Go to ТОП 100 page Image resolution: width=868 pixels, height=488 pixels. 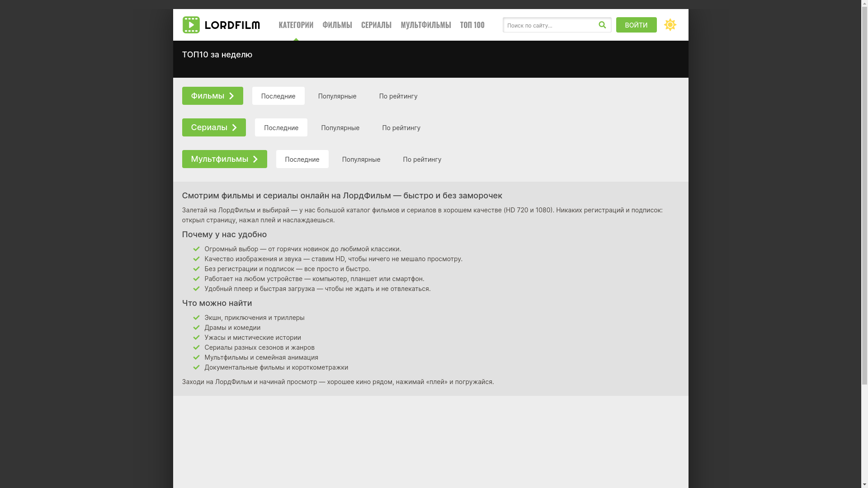(472, 25)
